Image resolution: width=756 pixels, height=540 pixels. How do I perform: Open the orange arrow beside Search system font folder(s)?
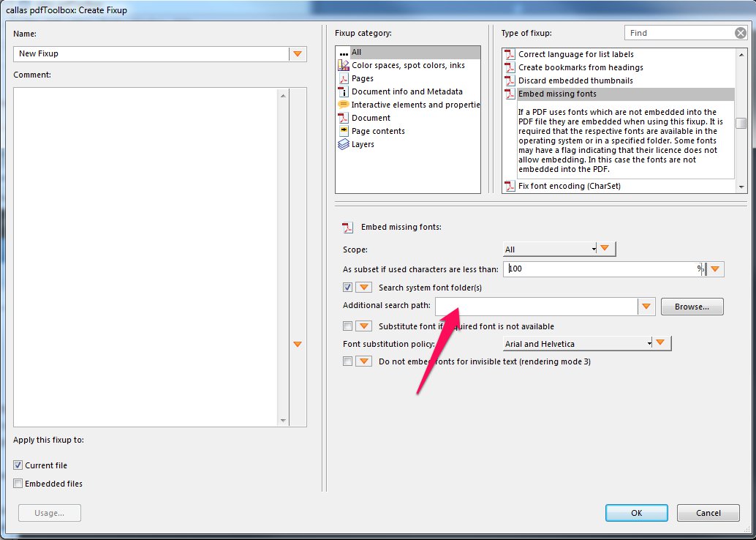pyautogui.click(x=364, y=288)
